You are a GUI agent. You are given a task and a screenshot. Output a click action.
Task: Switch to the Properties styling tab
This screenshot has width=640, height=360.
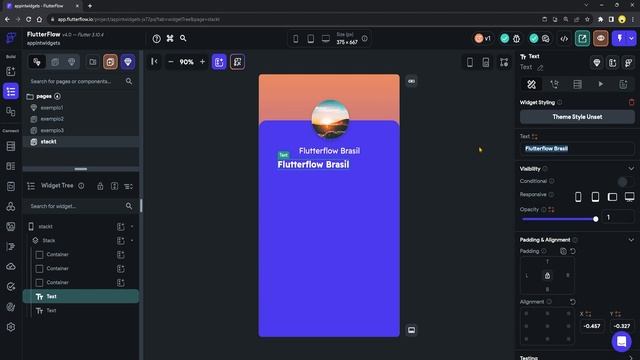coord(531,84)
